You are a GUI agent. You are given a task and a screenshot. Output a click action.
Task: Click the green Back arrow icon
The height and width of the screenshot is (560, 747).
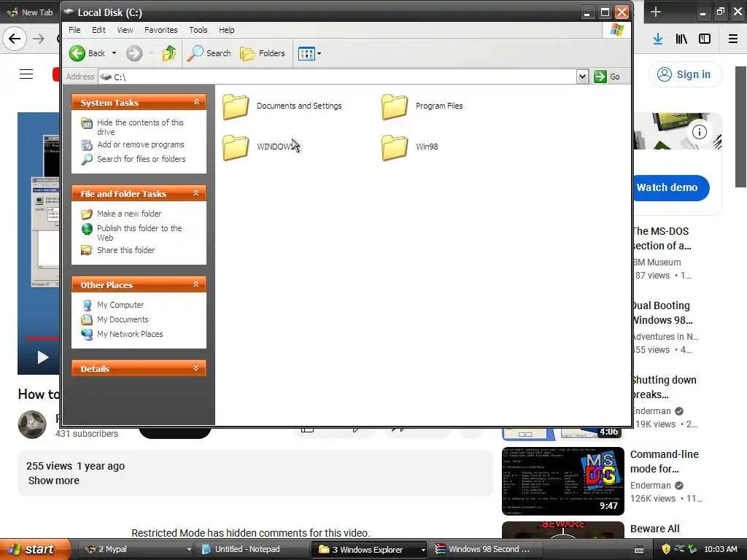pos(77,53)
